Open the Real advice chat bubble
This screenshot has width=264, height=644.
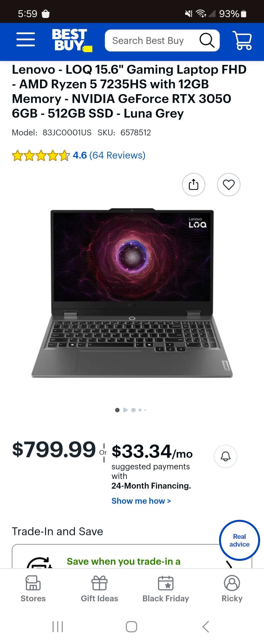point(240,540)
